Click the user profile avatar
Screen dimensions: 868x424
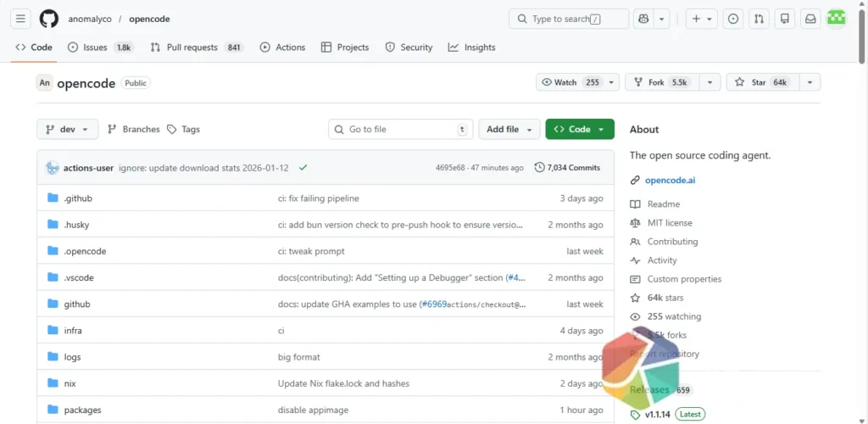pos(837,19)
